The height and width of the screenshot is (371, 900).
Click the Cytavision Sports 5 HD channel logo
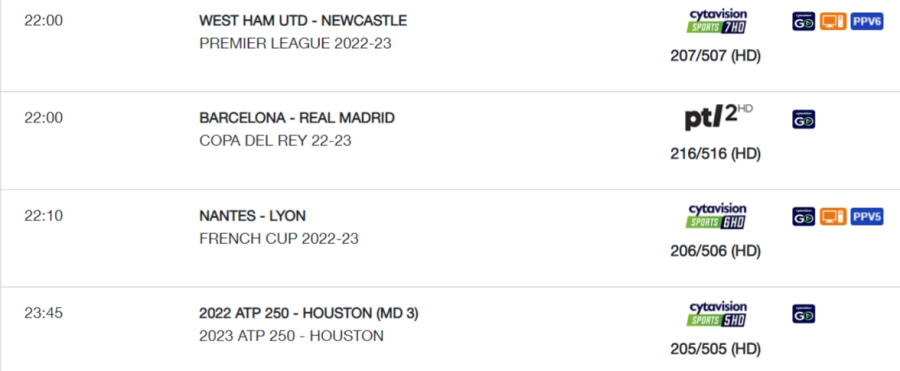(716, 314)
